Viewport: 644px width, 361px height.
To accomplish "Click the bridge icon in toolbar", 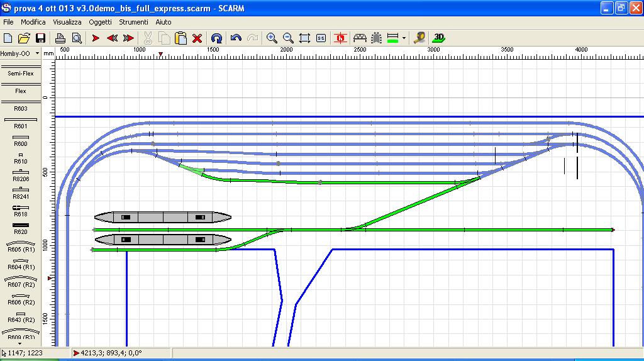I will (360, 38).
